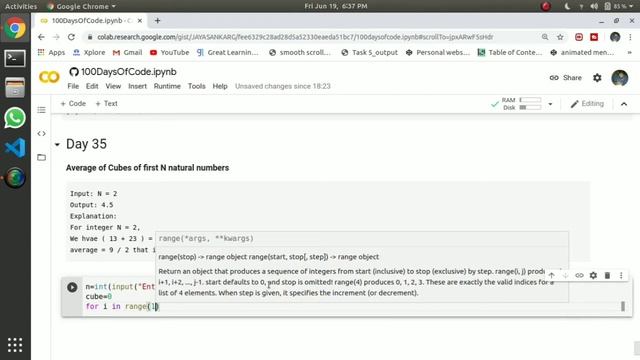Click the page vertical scrollbar
Viewport: 640px width, 360px height.
coord(637,348)
